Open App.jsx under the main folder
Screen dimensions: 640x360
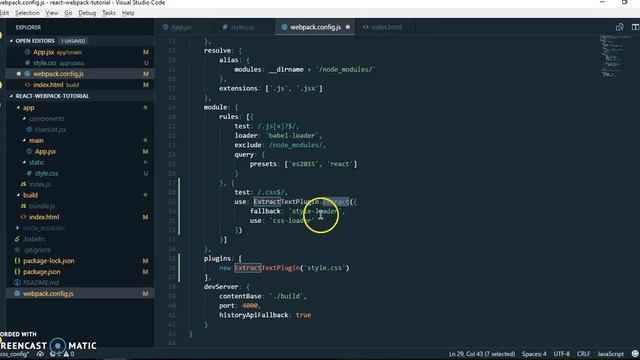point(80,151)
